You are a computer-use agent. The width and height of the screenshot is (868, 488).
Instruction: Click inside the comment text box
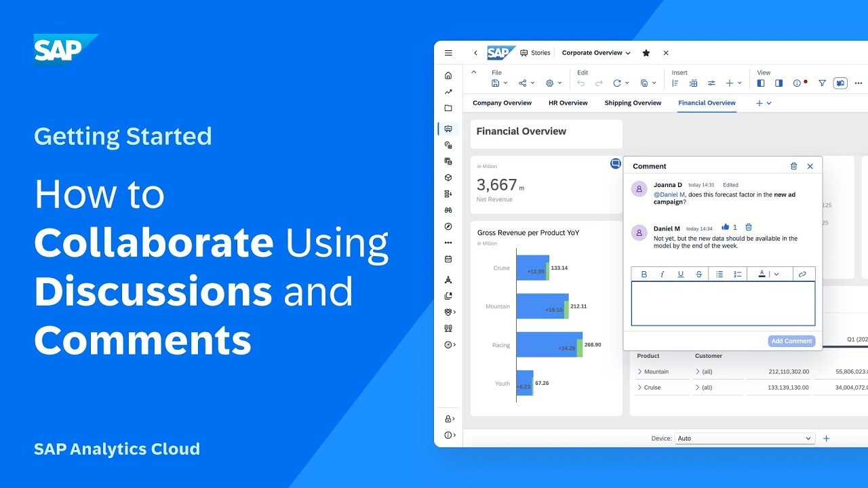tap(723, 304)
